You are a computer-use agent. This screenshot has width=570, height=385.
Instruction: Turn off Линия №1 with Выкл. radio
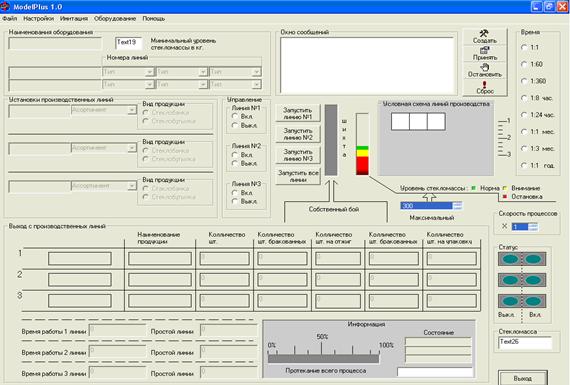click(x=235, y=125)
